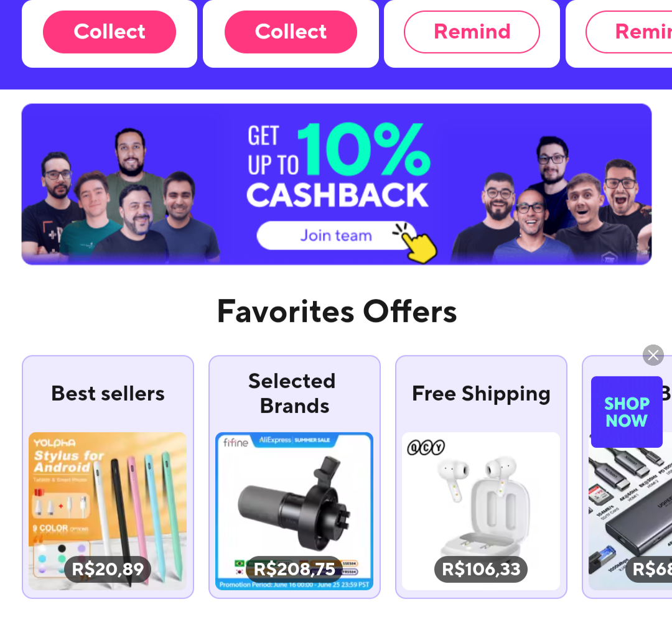This screenshot has width=672, height=622.
Task: Click the blue SHOP NOW badge
Action: 627,412
